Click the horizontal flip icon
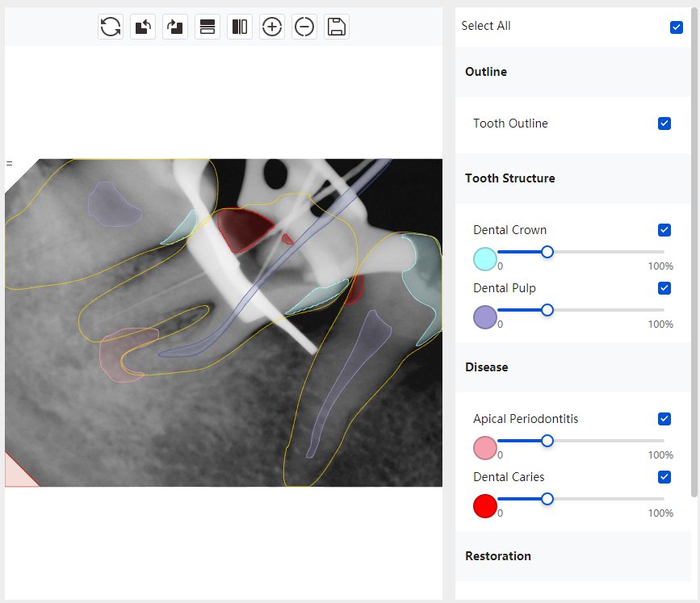700x603 pixels. click(x=240, y=27)
